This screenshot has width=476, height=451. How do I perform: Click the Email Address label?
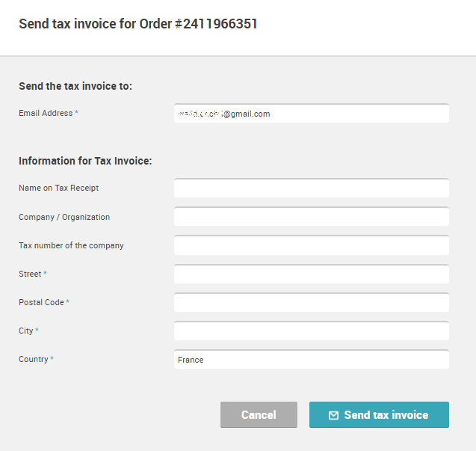pyautogui.click(x=46, y=114)
